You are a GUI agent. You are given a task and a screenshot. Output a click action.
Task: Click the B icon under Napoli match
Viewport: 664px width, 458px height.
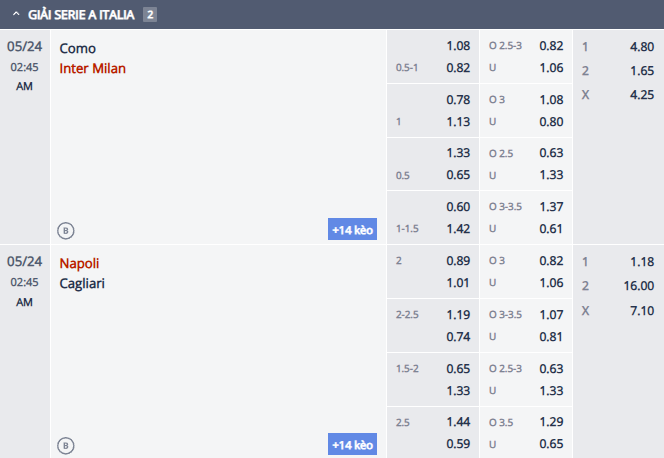[66, 446]
